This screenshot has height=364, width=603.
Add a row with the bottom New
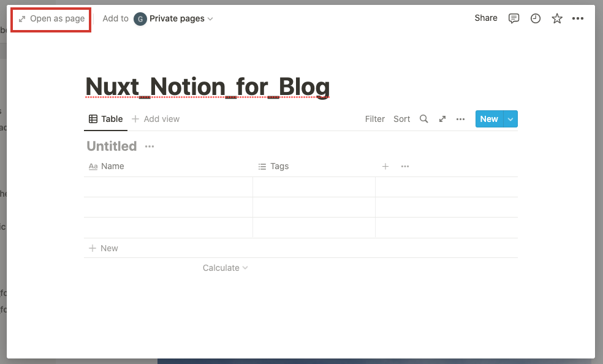point(104,248)
